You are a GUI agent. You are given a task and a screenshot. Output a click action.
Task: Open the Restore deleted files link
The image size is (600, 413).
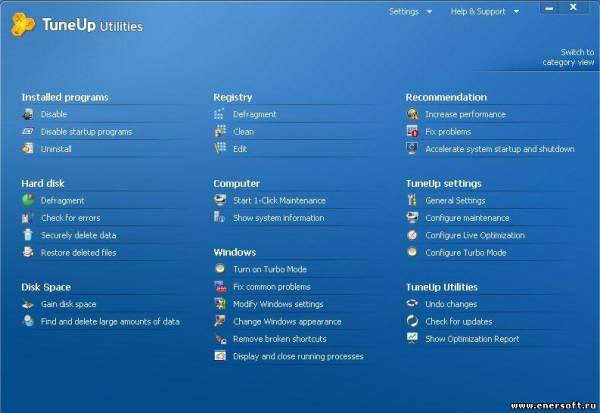78,252
